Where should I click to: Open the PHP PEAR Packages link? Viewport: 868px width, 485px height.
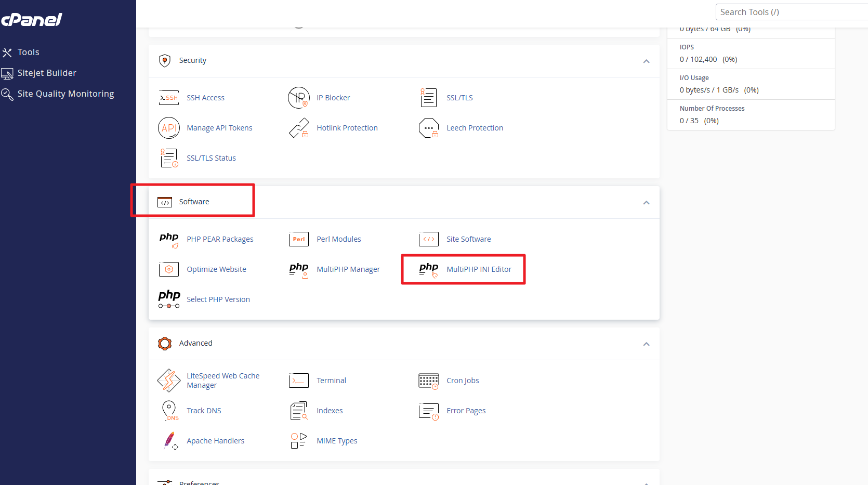tap(220, 239)
